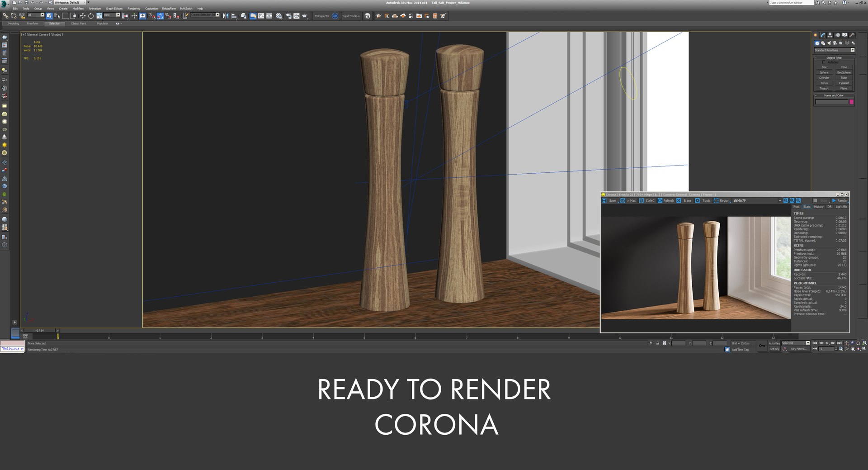Open the Workspace Default dropdown
The height and width of the screenshot is (470, 868).
click(x=70, y=2)
